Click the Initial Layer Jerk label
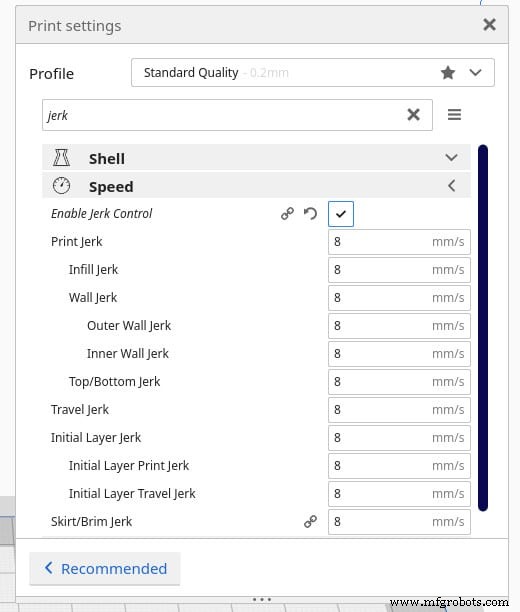The image size is (520, 612). [96, 438]
